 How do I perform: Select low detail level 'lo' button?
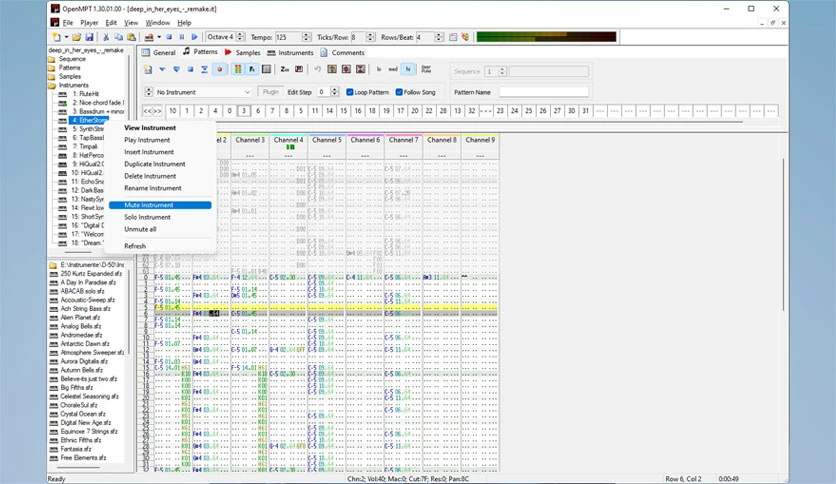point(379,69)
